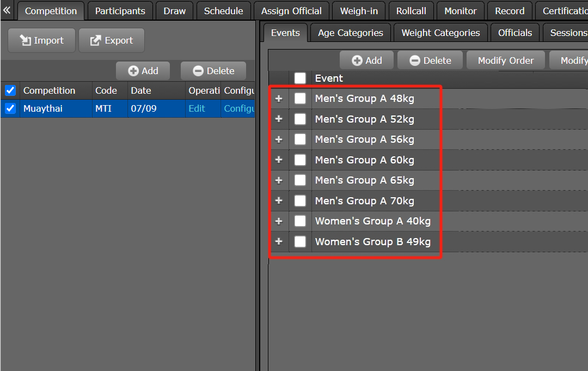
Task: Expand the Men's Group A 48kg row
Action: [x=279, y=99]
